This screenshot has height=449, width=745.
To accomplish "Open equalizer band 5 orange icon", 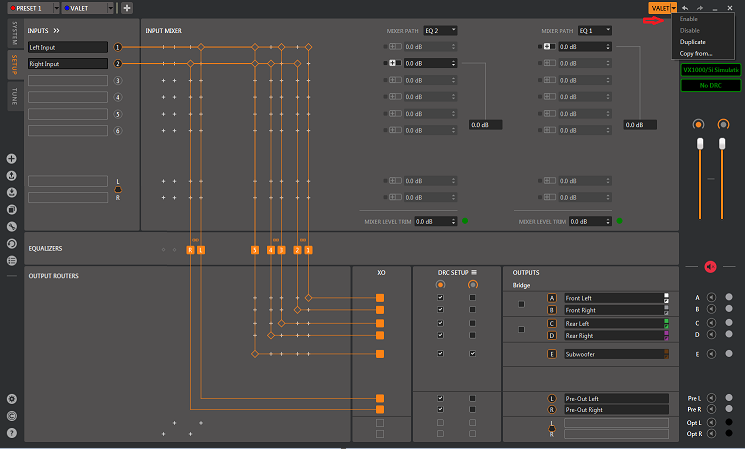I will coord(255,250).
